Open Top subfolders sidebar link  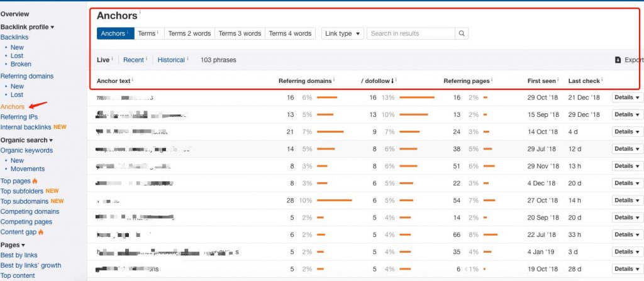(22, 191)
